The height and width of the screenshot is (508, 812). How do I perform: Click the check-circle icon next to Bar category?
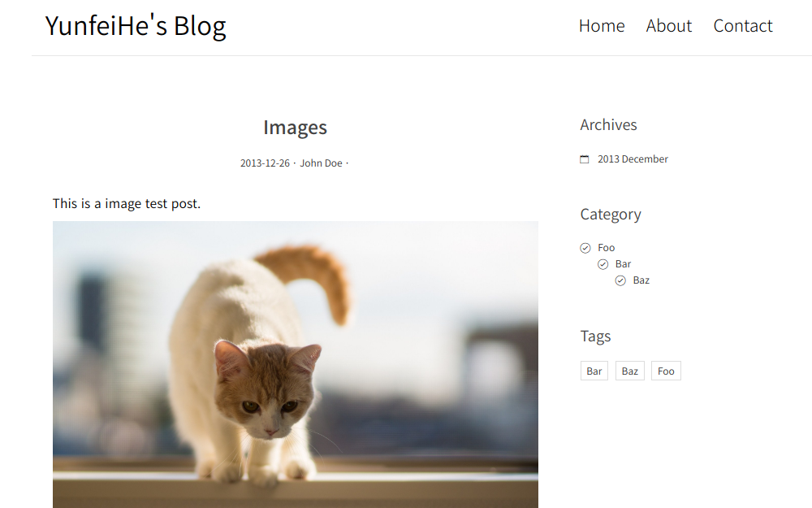(603, 264)
